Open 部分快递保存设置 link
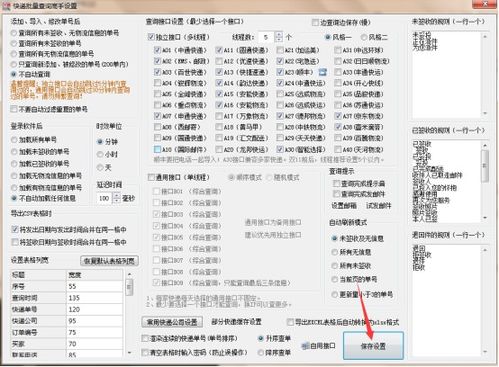Screen dimensions: 499x367 click(x=236, y=322)
